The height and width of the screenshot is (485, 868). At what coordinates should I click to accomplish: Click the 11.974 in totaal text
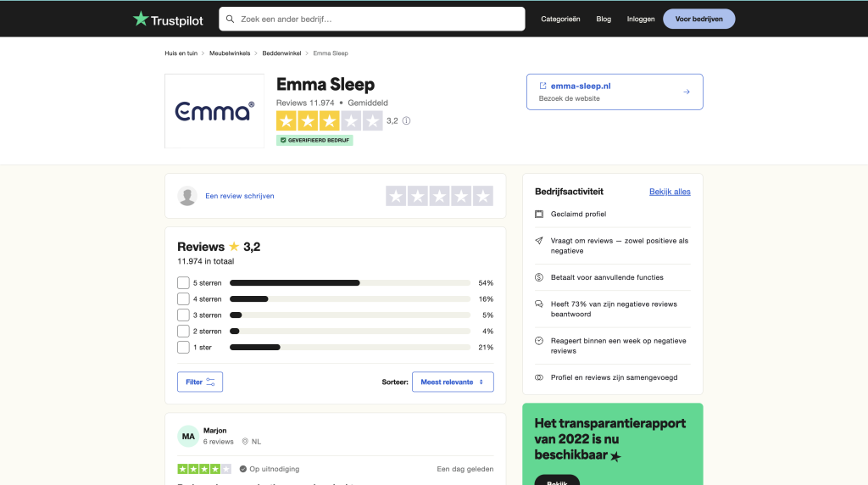(x=205, y=261)
